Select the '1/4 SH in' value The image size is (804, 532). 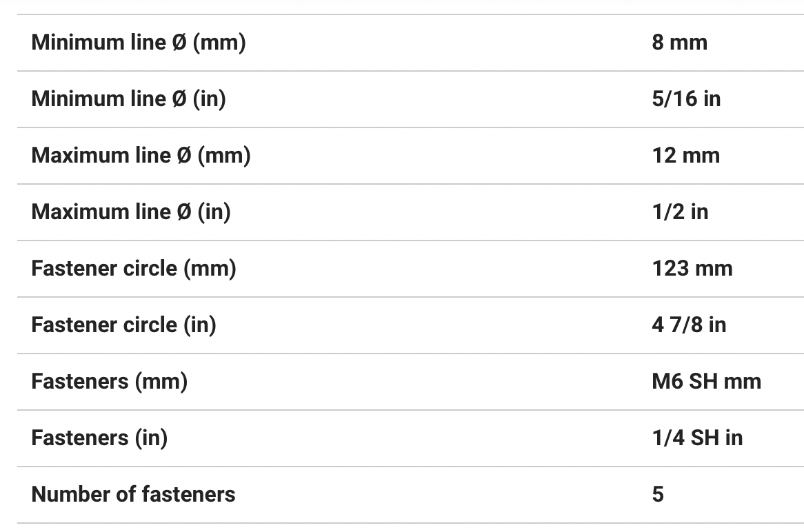[697, 438]
